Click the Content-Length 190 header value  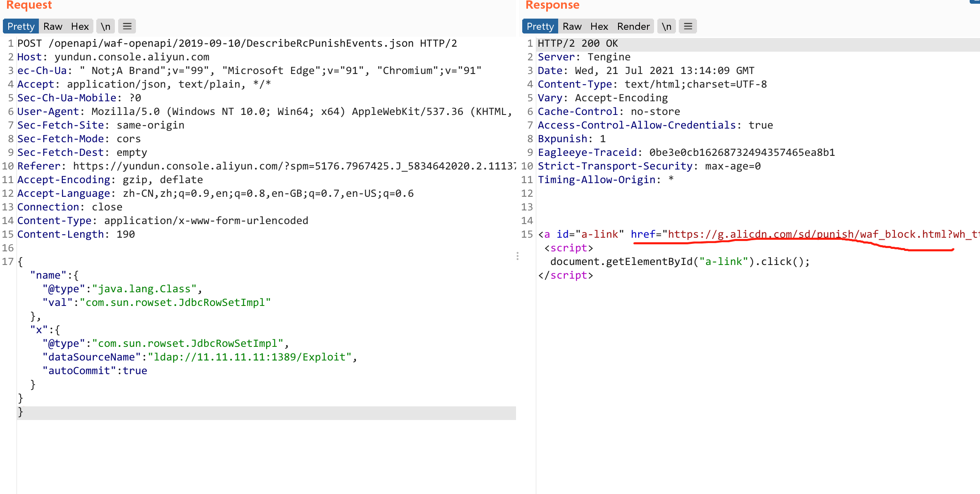pos(126,234)
